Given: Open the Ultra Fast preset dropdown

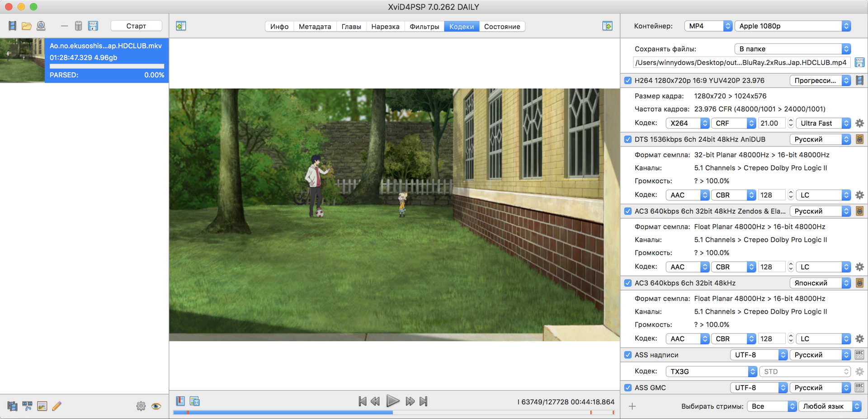Looking at the screenshot, I should pyautogui.click(x=823, y=123).
